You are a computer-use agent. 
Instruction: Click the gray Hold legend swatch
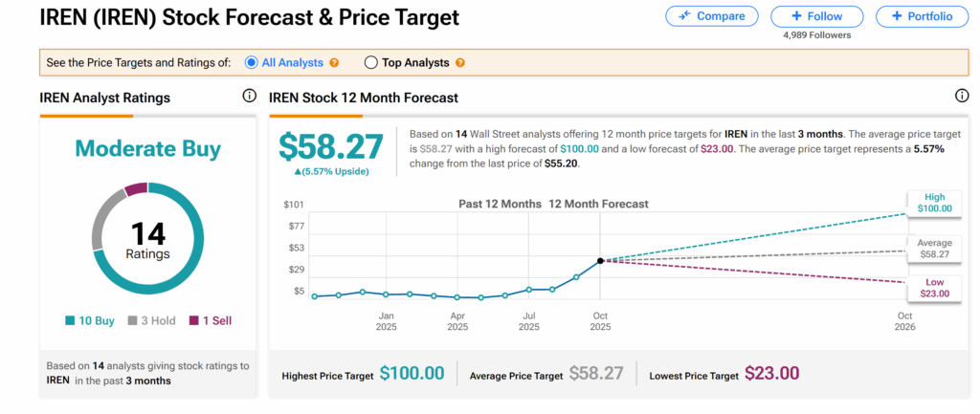tap(133, 321)
